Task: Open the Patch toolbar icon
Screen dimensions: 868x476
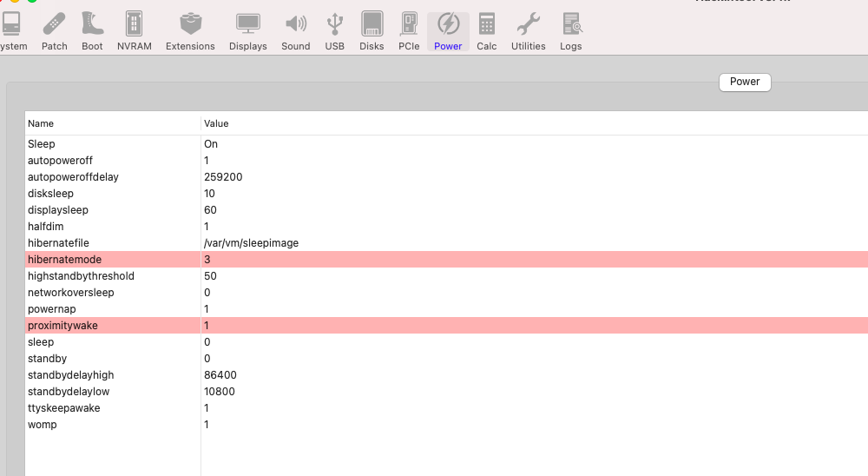Action: click(x=54, y=30)
